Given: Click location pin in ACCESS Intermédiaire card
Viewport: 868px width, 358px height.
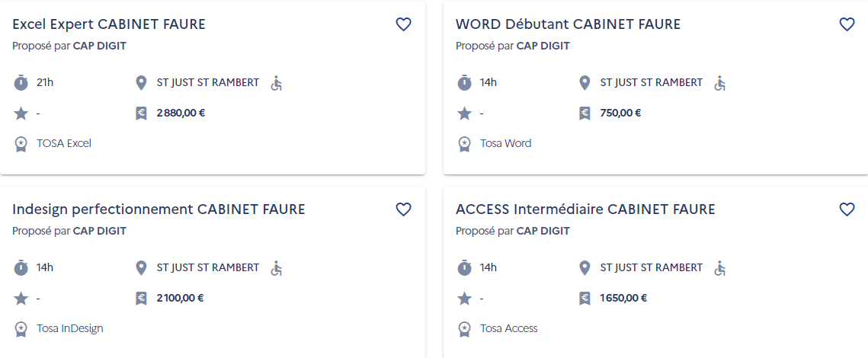Looking at the screenshot, I should coord(584,268).
